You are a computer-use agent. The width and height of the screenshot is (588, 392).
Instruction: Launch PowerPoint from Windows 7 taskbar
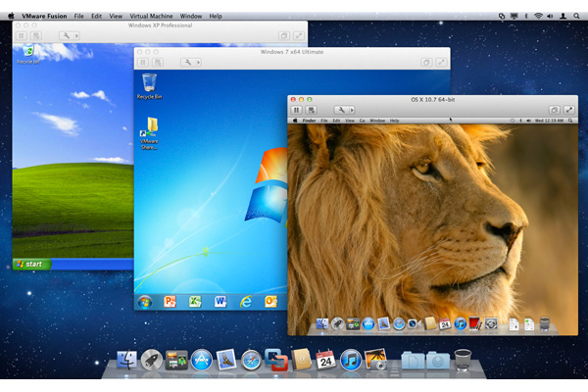170,301
